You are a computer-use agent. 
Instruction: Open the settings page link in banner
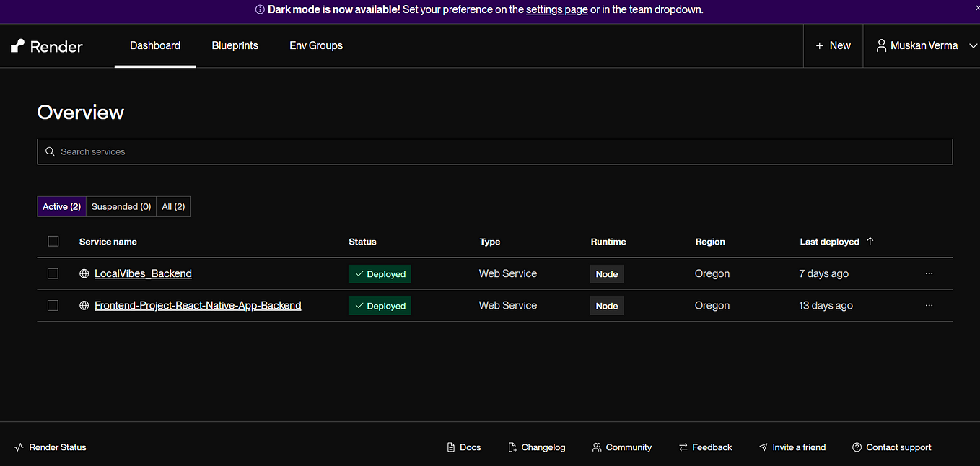point(556,10)
